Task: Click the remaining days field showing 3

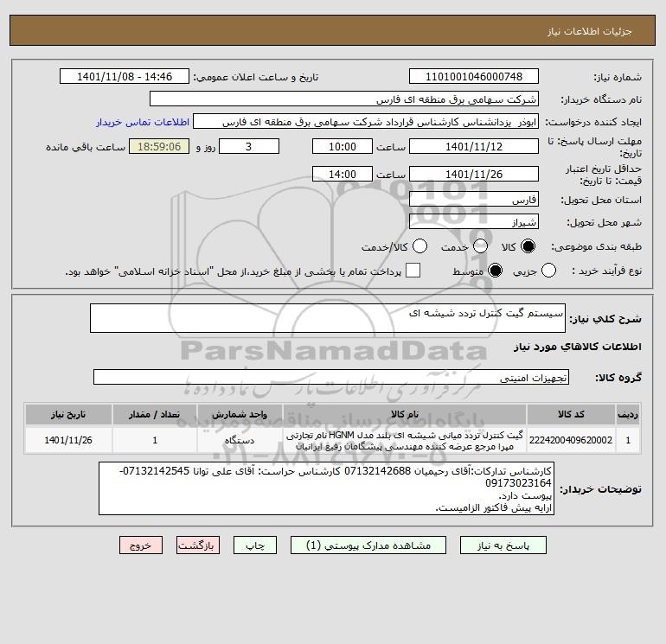Action: click(249, 146)
